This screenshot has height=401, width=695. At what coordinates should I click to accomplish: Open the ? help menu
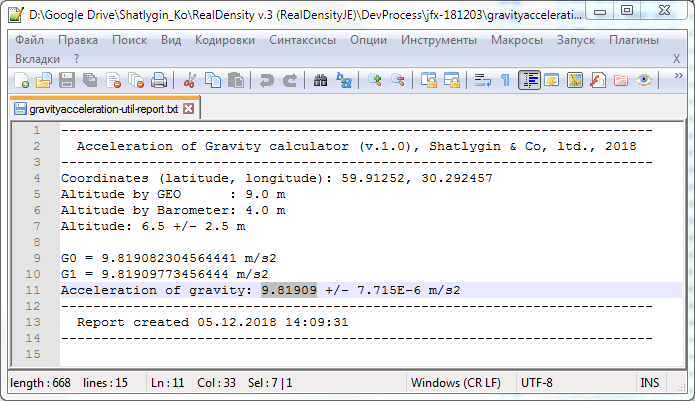(76, 59)
